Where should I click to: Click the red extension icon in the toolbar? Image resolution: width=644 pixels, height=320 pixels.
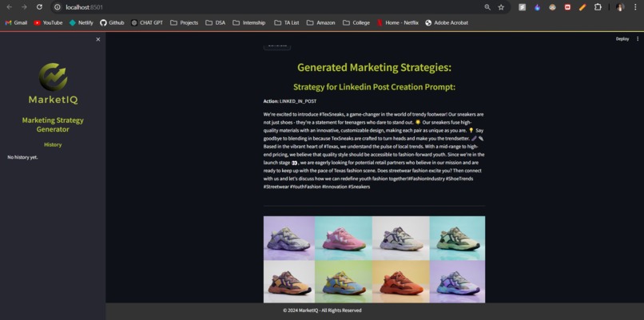point(567,7)
